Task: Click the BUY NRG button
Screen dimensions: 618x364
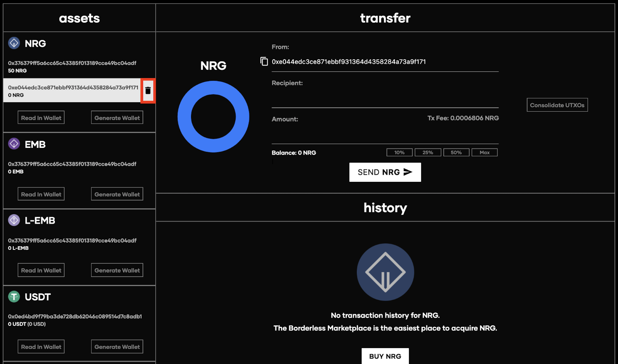Action: coord(385,356)
